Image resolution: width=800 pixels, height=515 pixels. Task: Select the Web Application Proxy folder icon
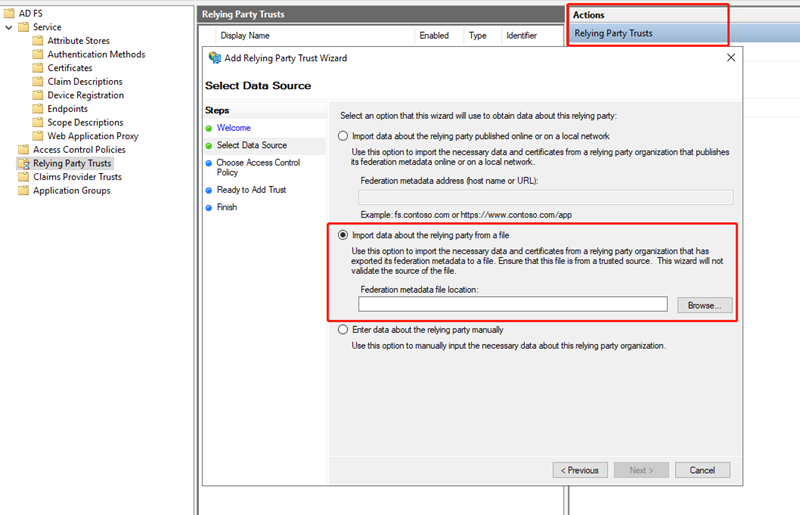pyautogui.click(x=38, y=136)
